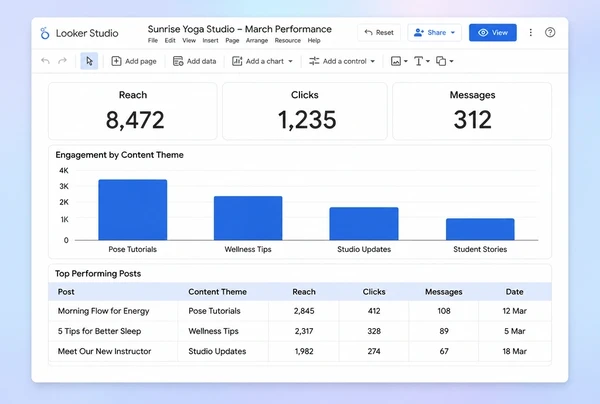The image size is (600, 404).
Task: Click the Studio Updates bar
Action: tap(364, 224)
